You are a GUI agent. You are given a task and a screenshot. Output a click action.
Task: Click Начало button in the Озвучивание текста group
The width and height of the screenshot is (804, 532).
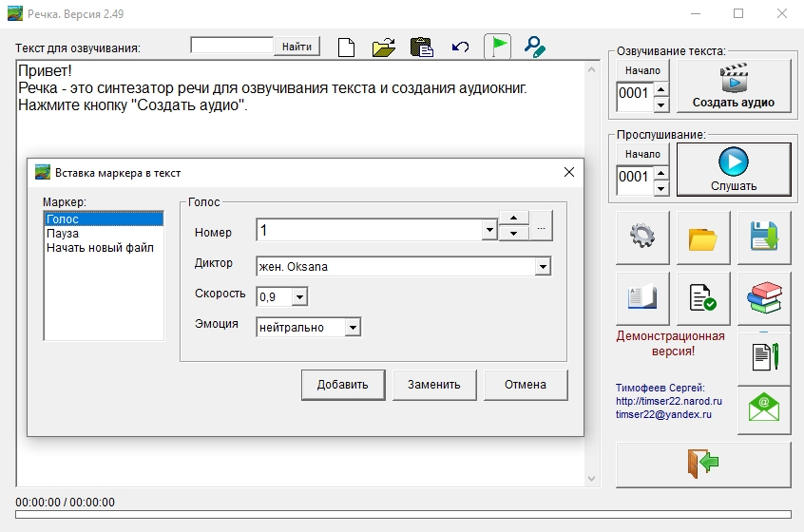pyautogui.click(x=642, y=70)
